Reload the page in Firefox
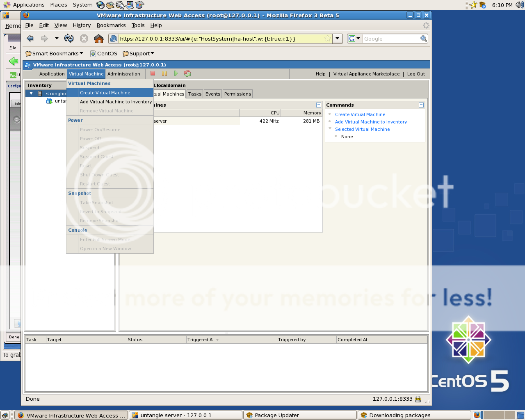The image size is (525, 420). point(69,39)
